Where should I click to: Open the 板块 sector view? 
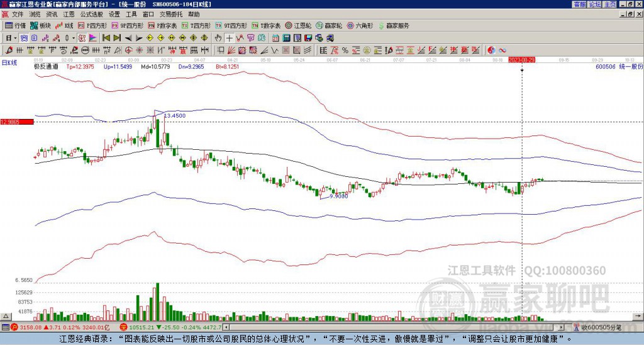40,25
